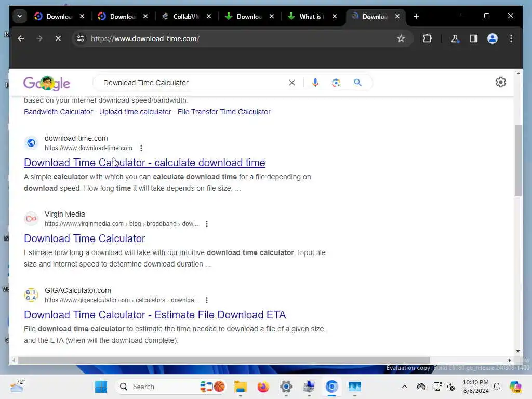This screenshot has width=532, height=399.
Task: Click the Google doodle logo
Action: [46, 83]
